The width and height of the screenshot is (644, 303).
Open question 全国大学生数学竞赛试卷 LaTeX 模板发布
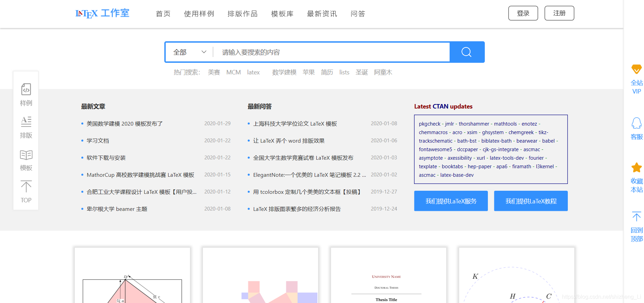click(x=303, y=158)
